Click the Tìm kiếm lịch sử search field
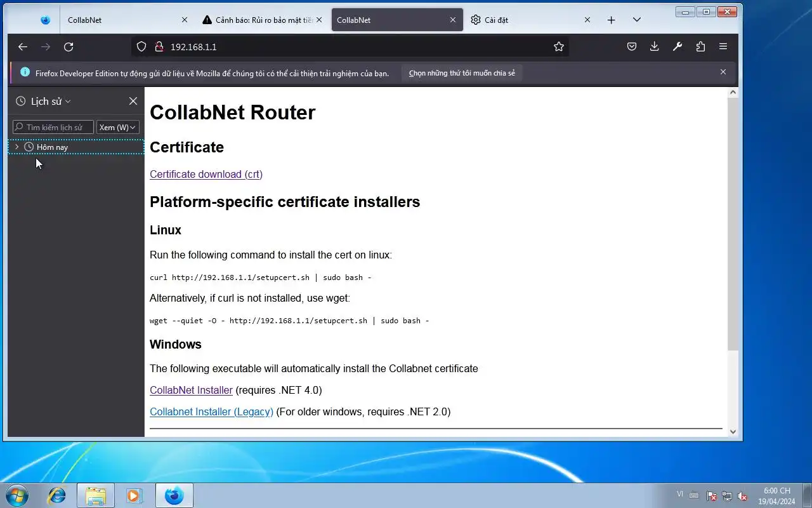Viewport: 812px width, 508px height. [x=53, y=127]
